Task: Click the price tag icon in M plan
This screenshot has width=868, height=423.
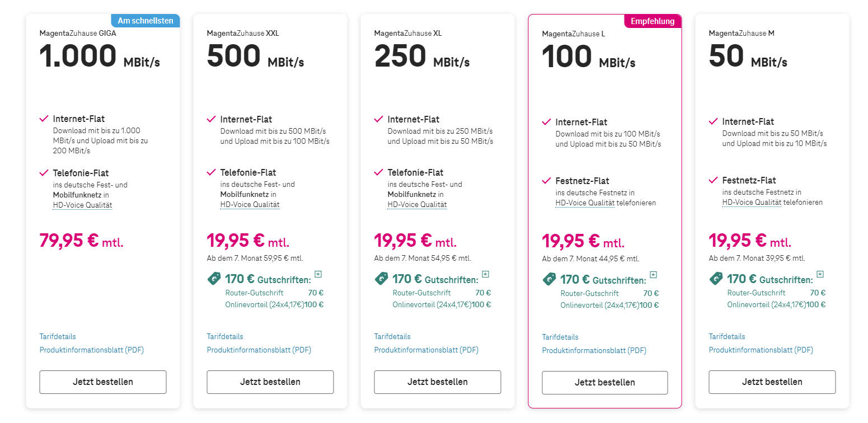Action: click(716, 279)
